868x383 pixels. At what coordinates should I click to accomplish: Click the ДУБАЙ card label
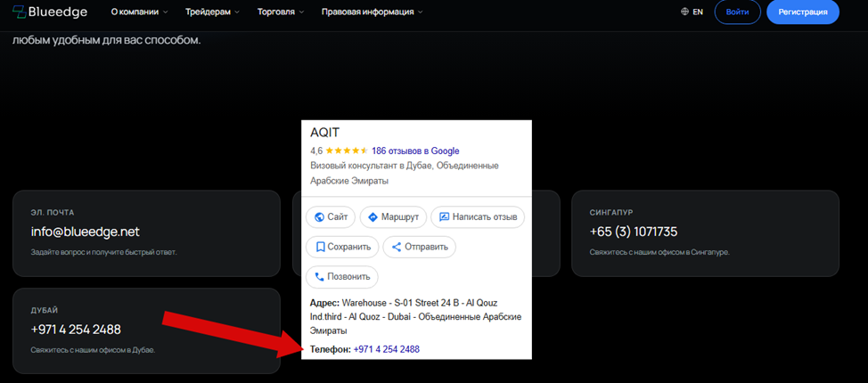click(45, 311)
